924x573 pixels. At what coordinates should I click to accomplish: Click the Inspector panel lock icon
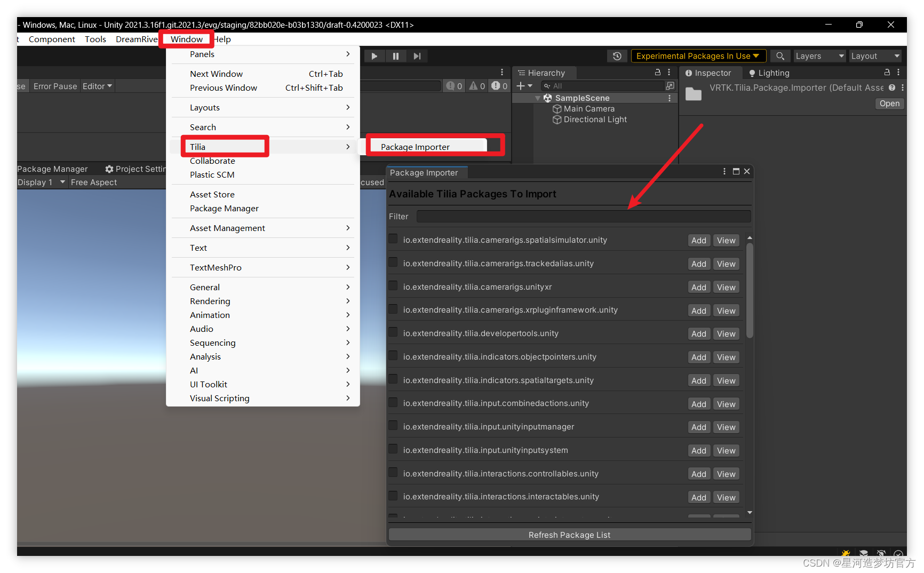pos(887,72)
